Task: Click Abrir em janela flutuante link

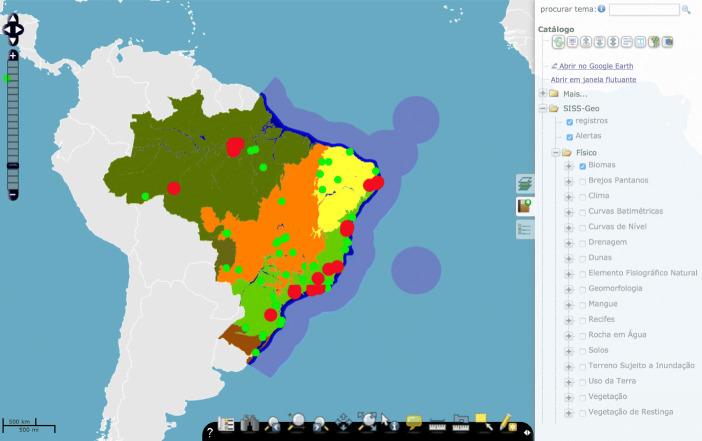Action: point(593,79)
